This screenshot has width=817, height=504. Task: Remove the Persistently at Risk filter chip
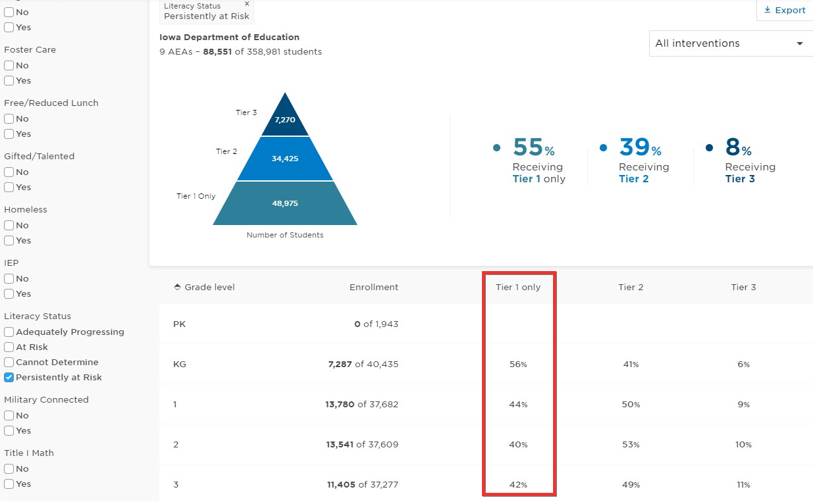[x=247, y=4]
